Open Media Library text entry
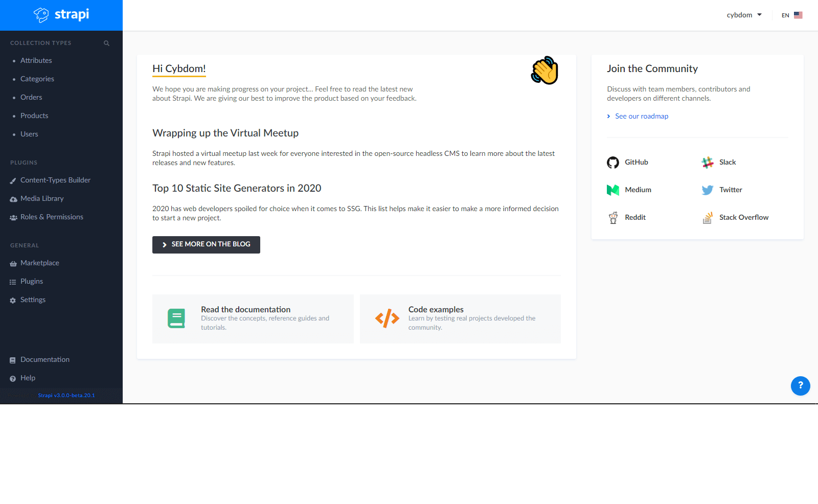 click(42, 198)
